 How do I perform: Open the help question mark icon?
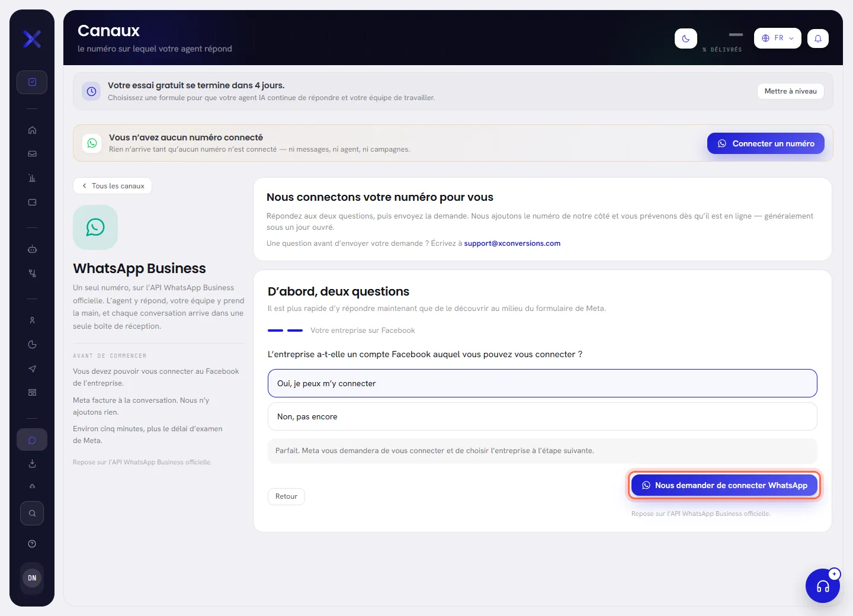32,544
